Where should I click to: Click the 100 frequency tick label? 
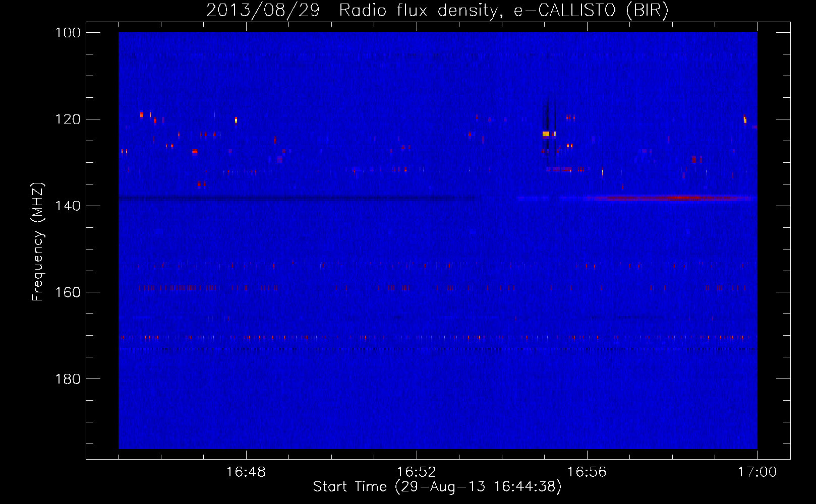coord(68,33)
